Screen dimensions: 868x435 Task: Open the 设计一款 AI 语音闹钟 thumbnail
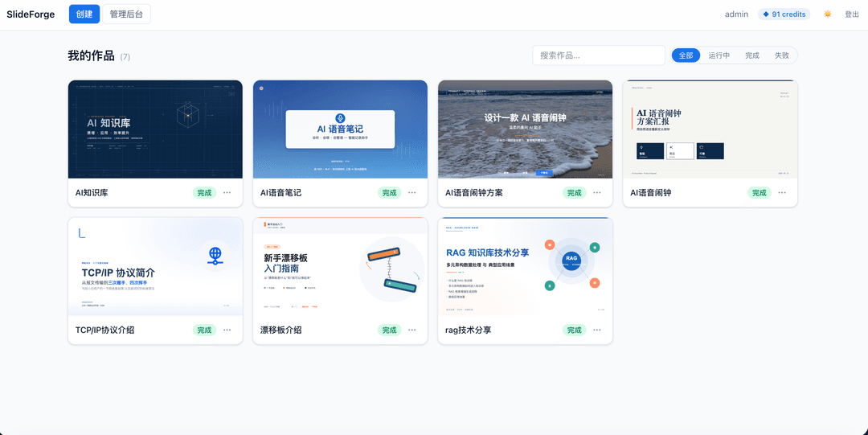click(x=525, y=129)
